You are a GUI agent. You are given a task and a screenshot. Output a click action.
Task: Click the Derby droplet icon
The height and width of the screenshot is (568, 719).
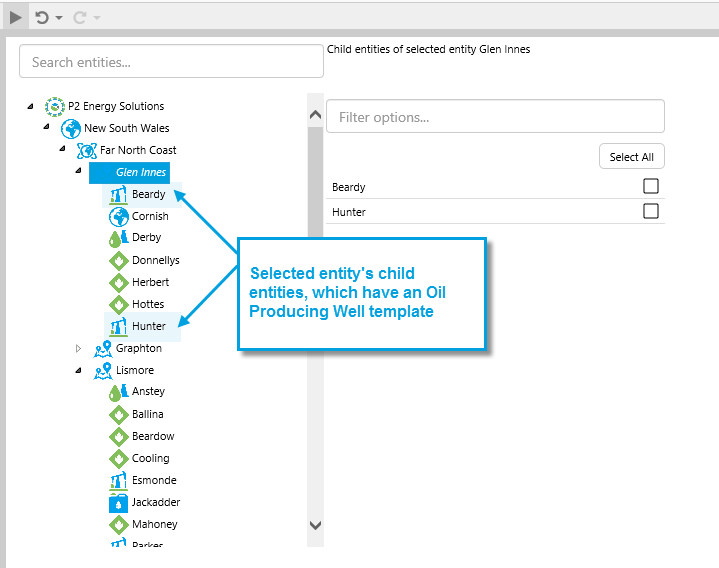tap(119, 238)
